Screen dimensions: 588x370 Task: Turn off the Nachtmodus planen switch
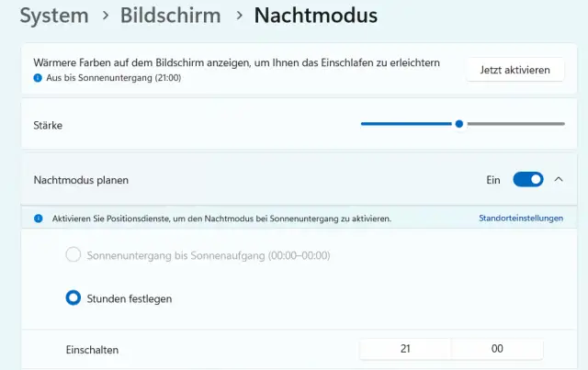click(527, 180)
